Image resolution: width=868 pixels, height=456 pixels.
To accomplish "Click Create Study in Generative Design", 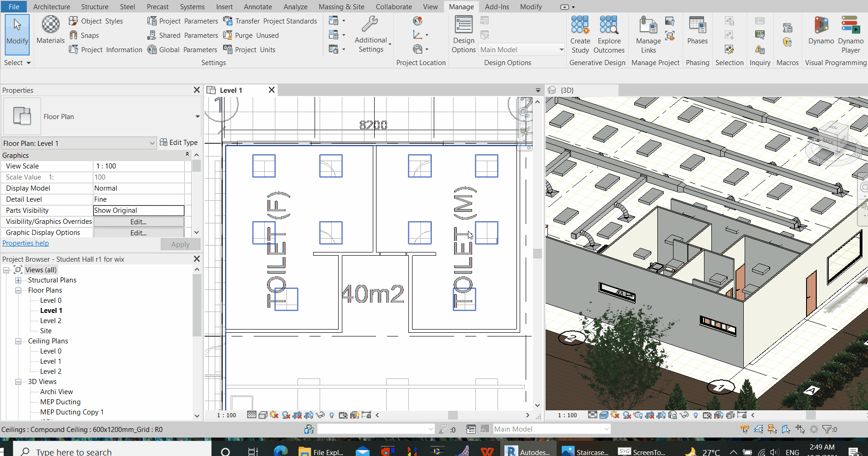I will coord(580,35).
